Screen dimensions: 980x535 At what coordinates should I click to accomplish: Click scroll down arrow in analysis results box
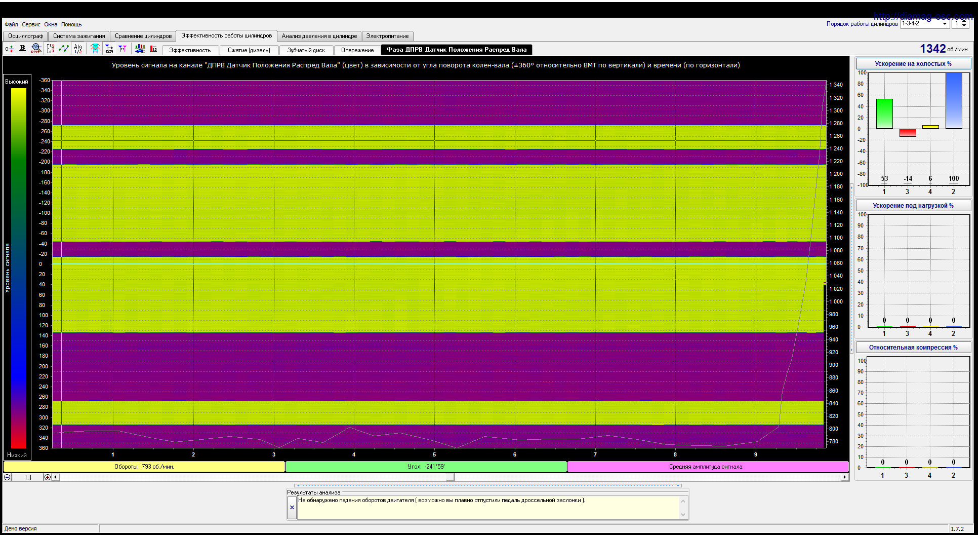(683, 515)
